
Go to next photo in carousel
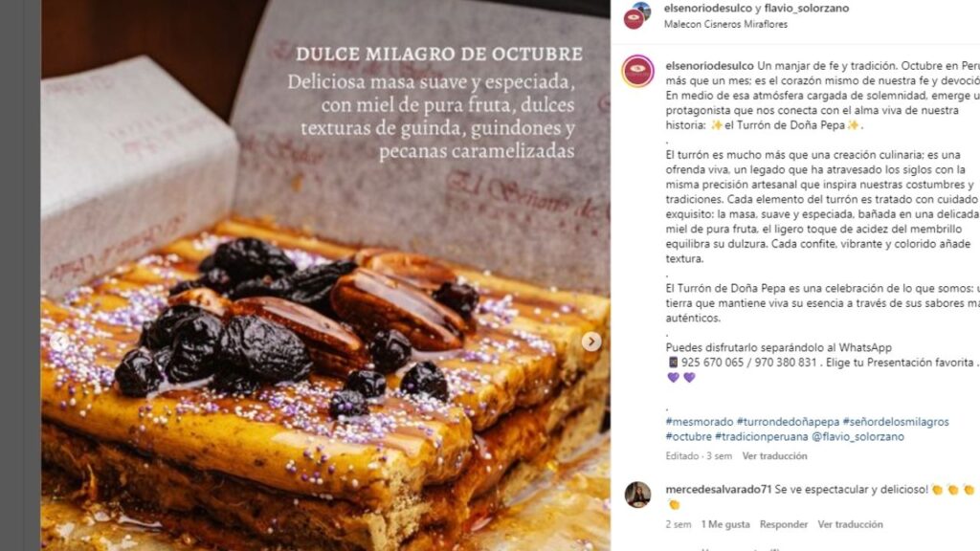(591, 342)
